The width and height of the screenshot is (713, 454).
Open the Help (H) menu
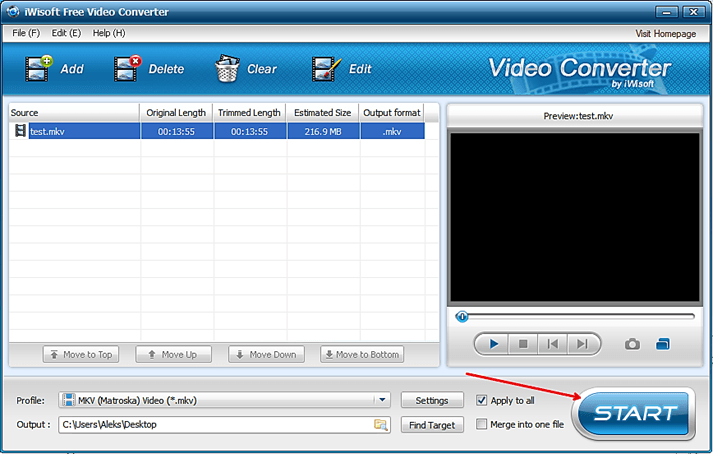(109, 33)
